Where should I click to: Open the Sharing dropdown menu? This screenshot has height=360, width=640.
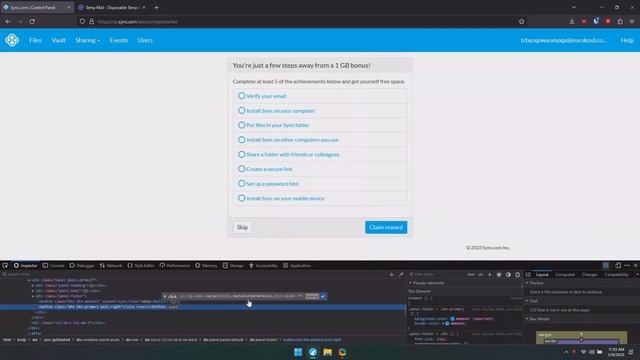(x=87, y=40)
